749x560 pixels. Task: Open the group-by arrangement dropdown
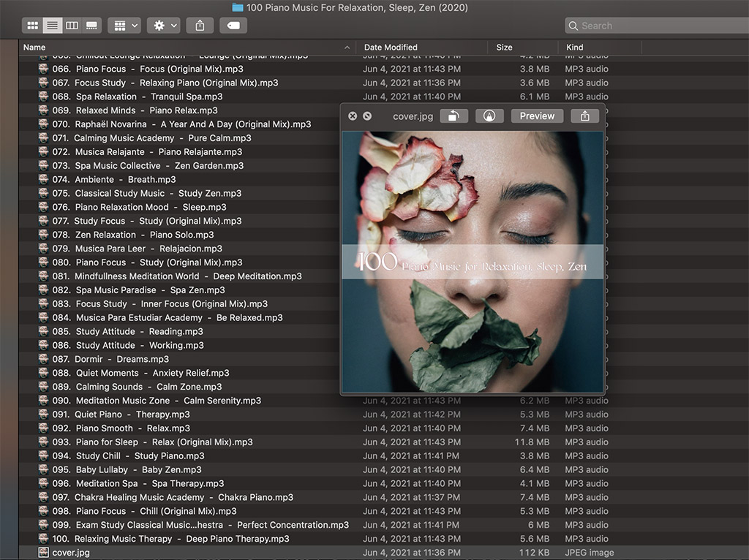125,26
